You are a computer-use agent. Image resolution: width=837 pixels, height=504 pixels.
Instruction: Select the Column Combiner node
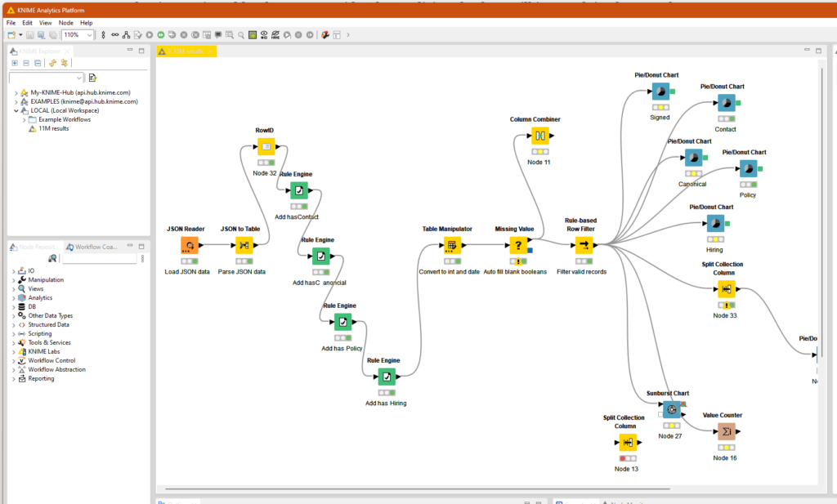click(x=539, y=136)
